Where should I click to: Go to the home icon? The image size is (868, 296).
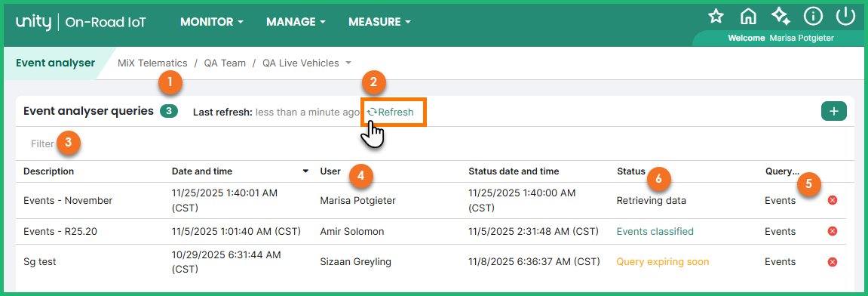point(748,17)
